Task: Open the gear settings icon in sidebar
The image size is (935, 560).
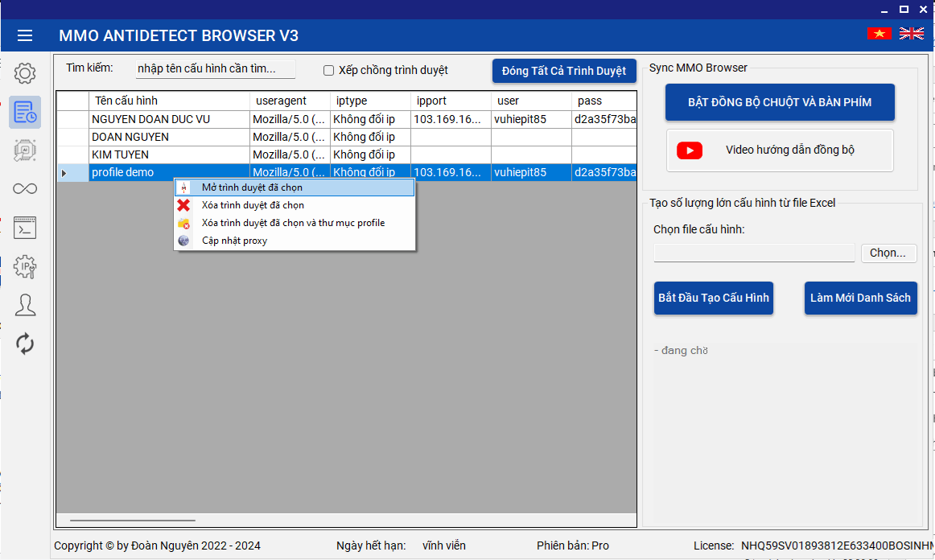Action: coord(25,73)
